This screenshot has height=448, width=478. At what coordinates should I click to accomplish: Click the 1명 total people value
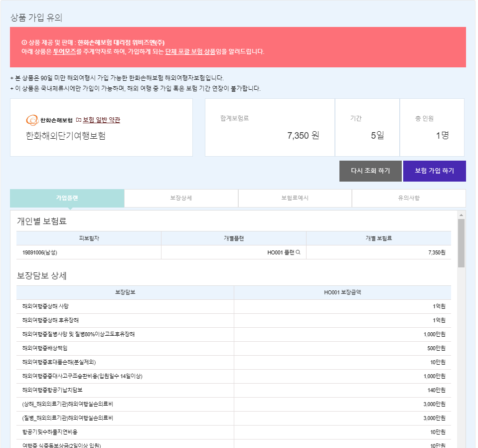(442, 136)
